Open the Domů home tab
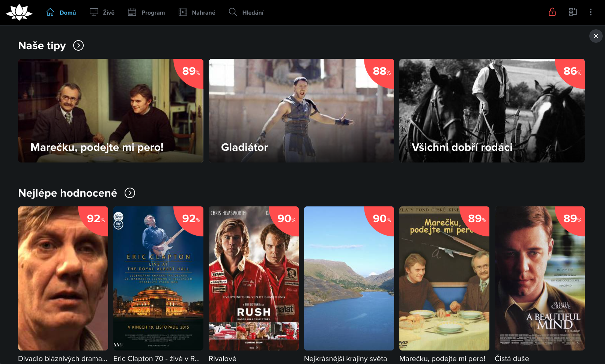The width and height of the screenshot is (605, 364). coord(61,12)
